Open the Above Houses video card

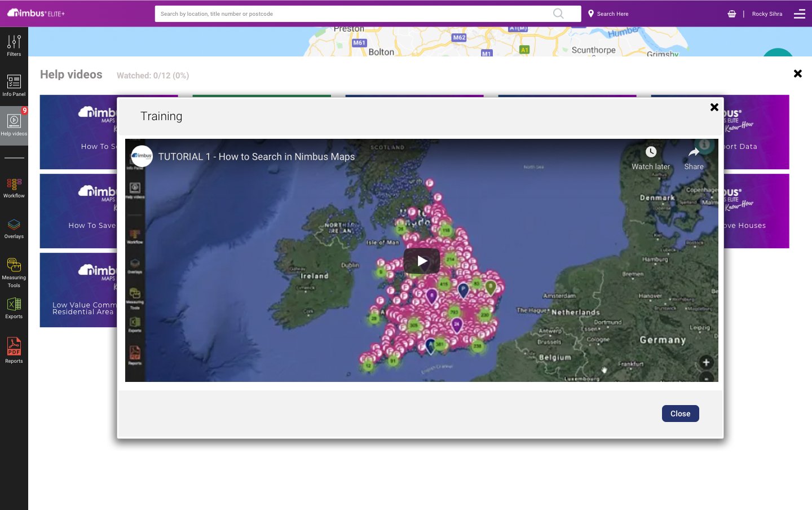coord(756,211)
